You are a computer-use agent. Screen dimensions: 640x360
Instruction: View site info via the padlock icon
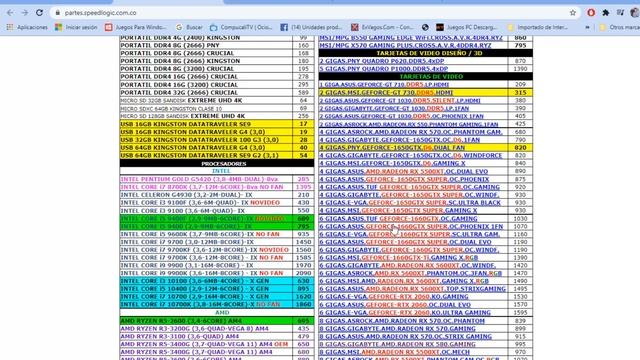click(58, 13)
